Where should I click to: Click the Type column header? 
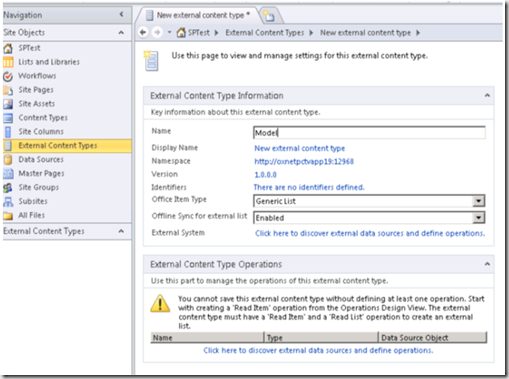click(321, 338)
